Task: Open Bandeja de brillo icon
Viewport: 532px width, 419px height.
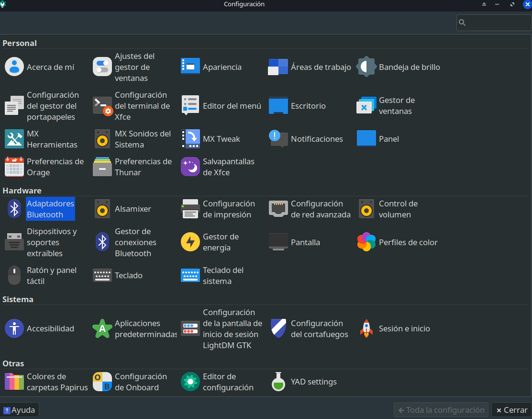Action: click(x=366, y=67)
